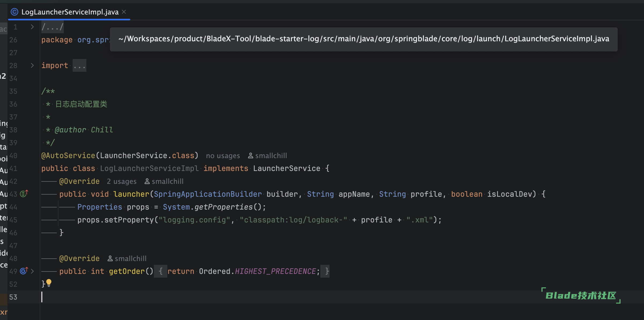The image size is (644, 320).
Task: Close the LogLauncherServiceImpl.java tab
Action: (x=124, y=12)
